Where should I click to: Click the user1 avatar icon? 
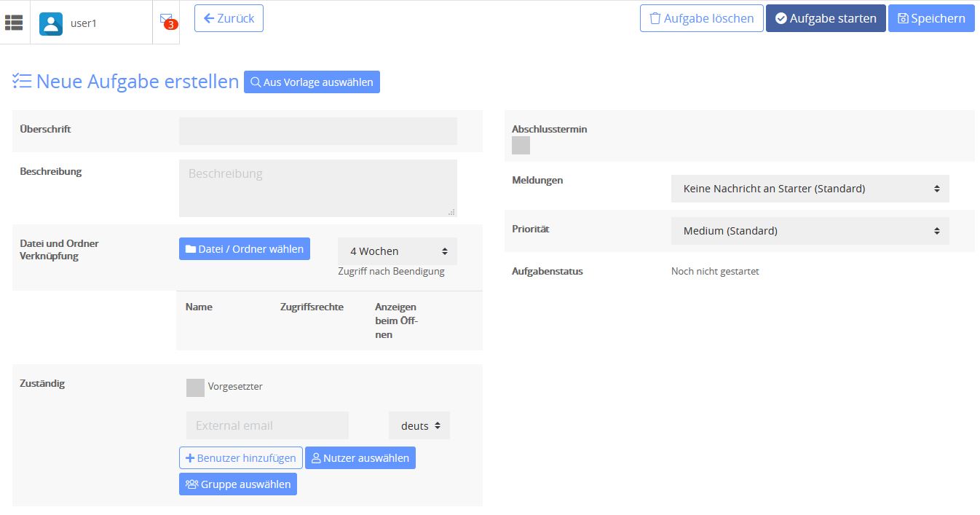point(50,22)
